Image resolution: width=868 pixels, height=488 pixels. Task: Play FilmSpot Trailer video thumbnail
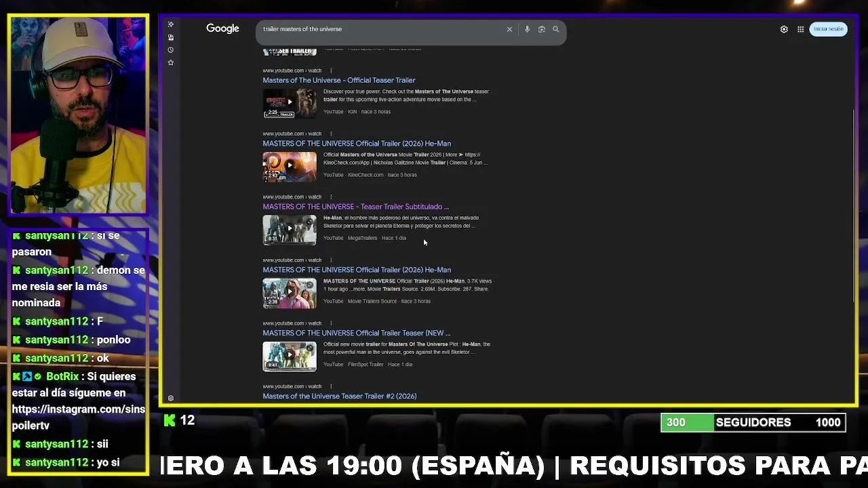pyautogui.click(x=290, y=355)
